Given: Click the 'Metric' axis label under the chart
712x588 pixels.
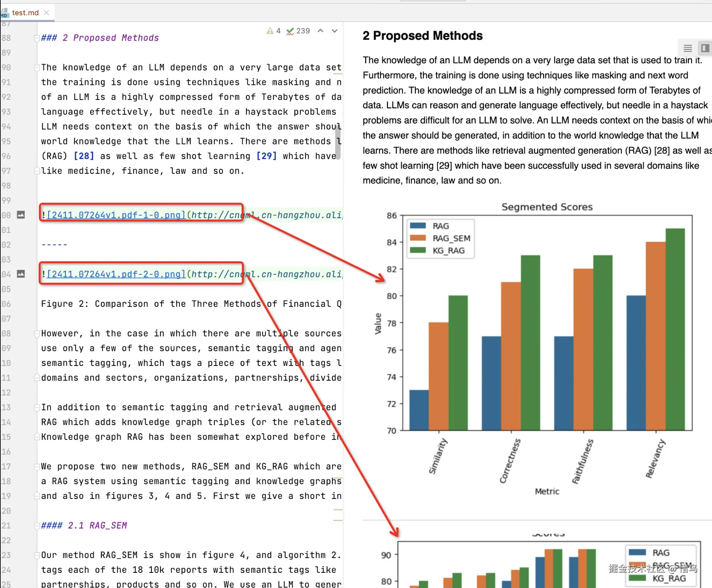Looking at the screenshot, I should click(x=547, y=491).
